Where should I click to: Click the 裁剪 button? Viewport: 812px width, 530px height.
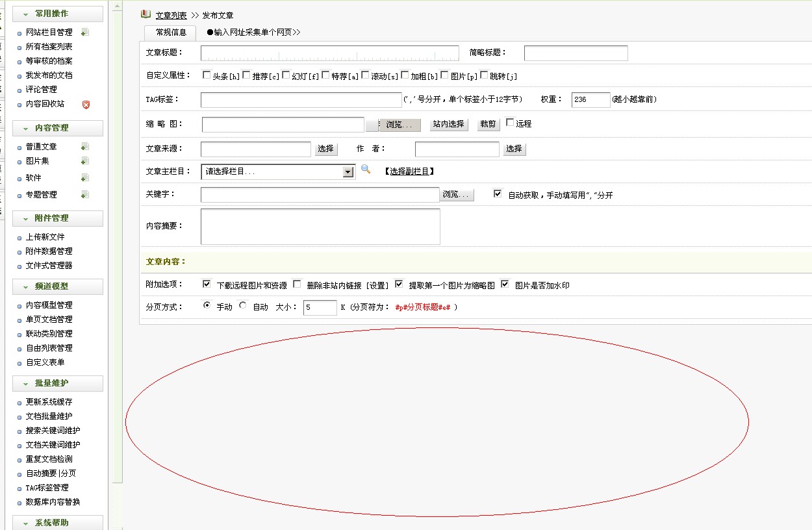point(488,124)
